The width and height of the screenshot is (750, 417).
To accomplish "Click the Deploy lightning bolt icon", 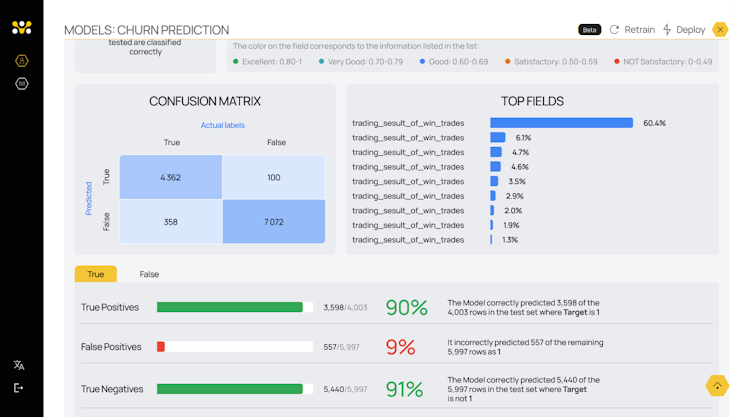I will (x=667, y=30).
